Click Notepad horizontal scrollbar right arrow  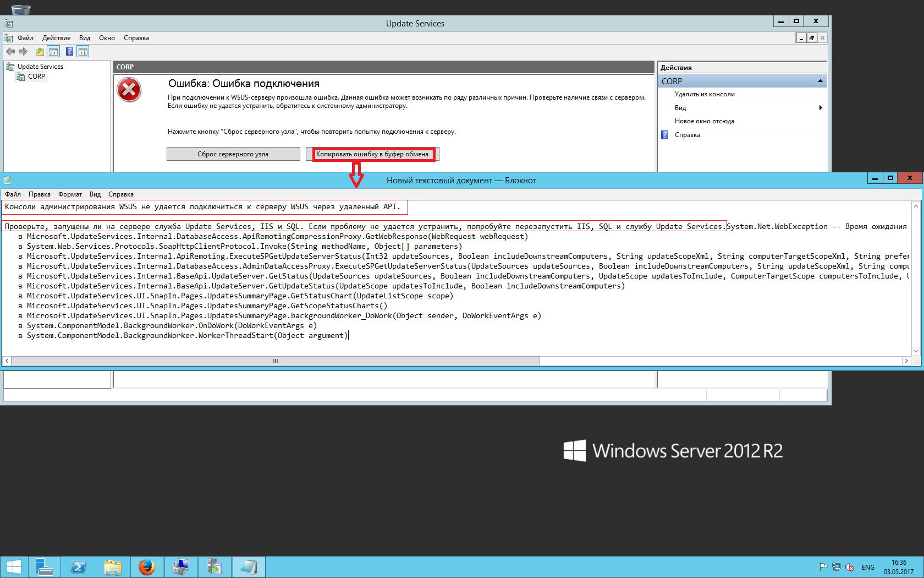(x=906, y=361)
